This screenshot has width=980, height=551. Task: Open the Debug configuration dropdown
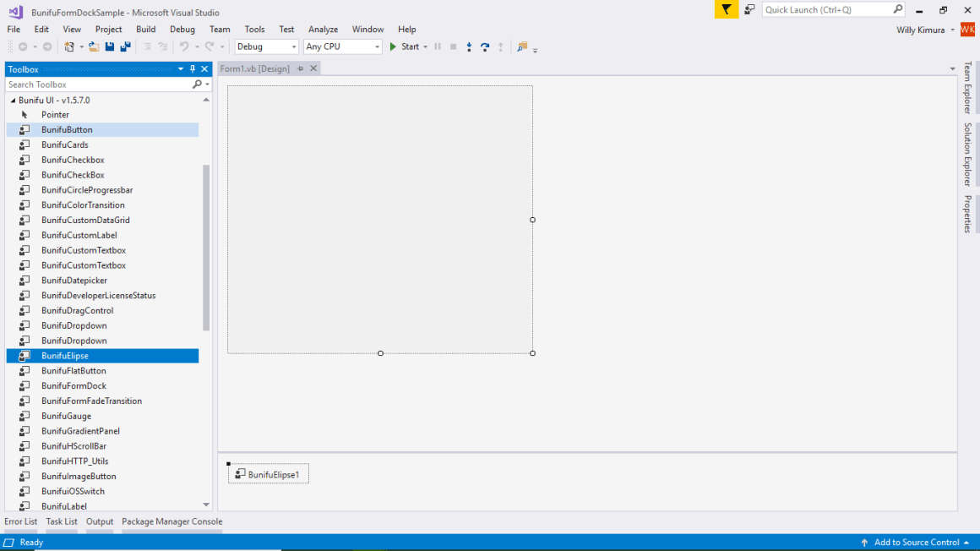coord(294,47)
